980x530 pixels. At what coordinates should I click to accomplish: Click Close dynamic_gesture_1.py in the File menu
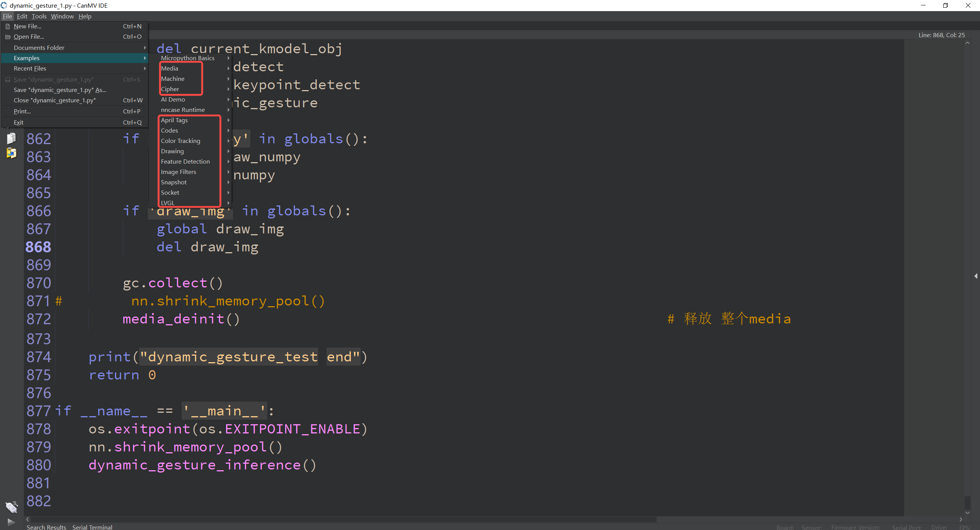coord(54,100)
